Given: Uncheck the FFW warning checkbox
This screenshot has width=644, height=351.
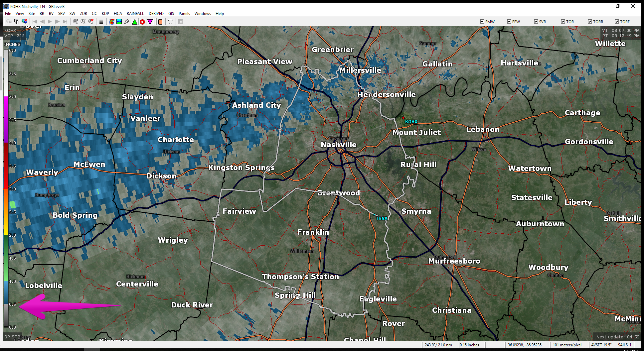Looking at the screenshot, I should click(509, 22).
